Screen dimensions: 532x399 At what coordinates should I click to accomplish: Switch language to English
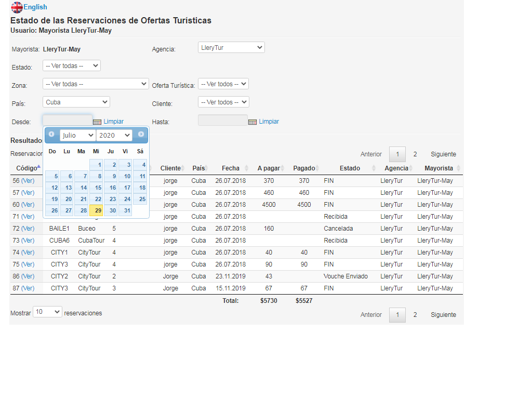(x=35, y=7)
